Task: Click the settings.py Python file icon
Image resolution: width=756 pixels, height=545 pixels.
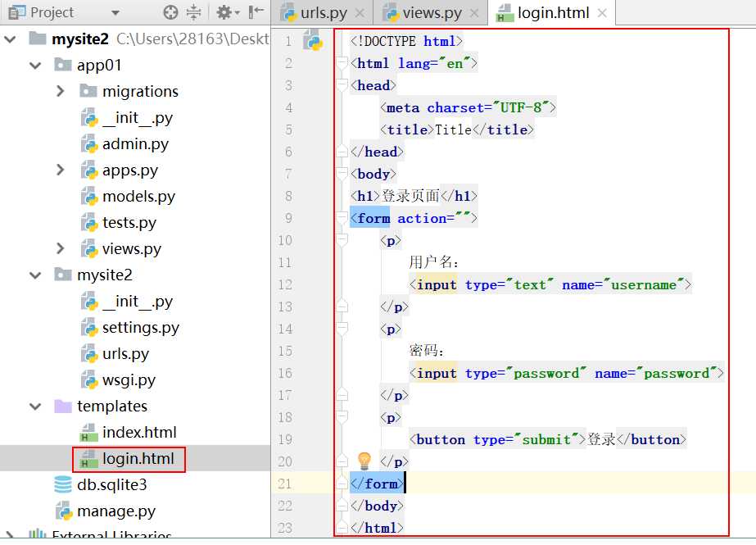Action: click(x=89, y=327)
